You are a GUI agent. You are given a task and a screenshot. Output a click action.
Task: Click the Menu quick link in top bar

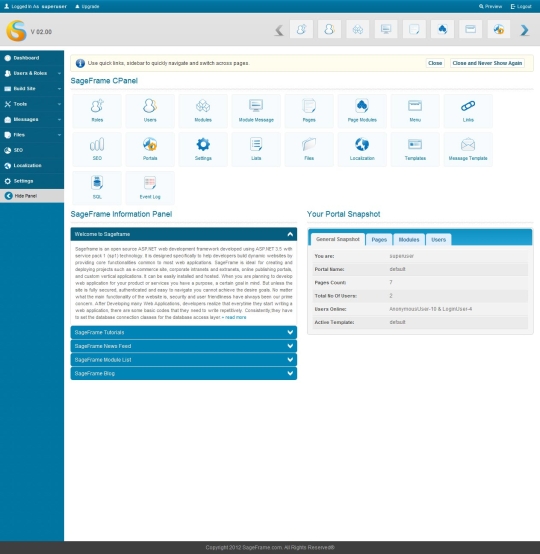coord(471,29)
